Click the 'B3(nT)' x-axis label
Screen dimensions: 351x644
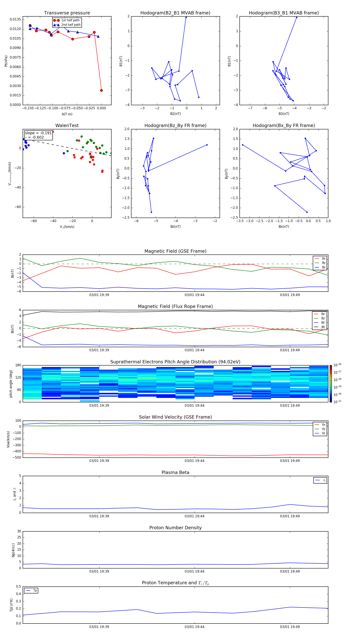[x=284, y=114]
